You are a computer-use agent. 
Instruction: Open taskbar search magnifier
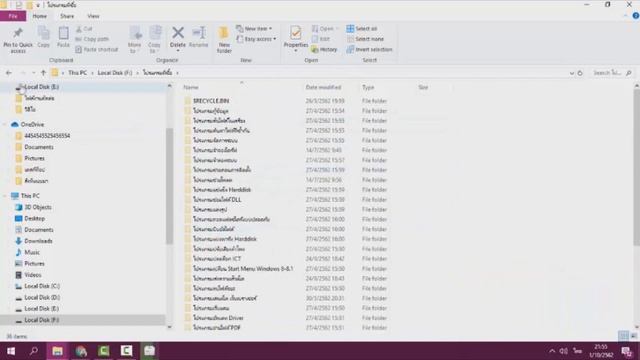pyautogui.click(x=34, y=351)
